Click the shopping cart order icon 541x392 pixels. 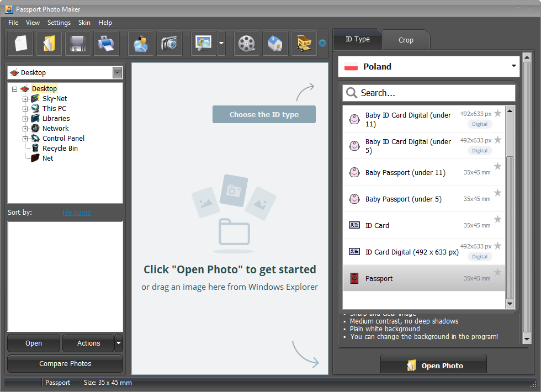[x=304, y=44]
